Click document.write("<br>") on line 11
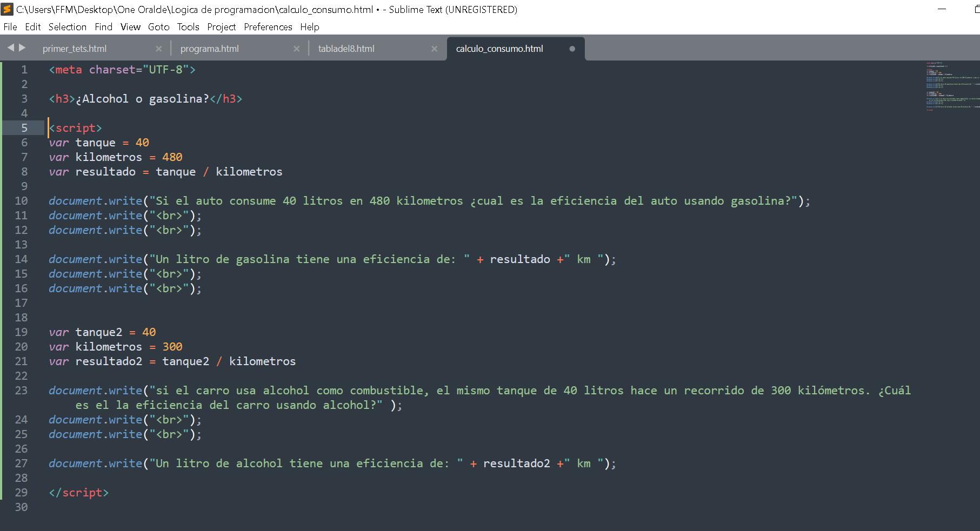 coord(125,216)
